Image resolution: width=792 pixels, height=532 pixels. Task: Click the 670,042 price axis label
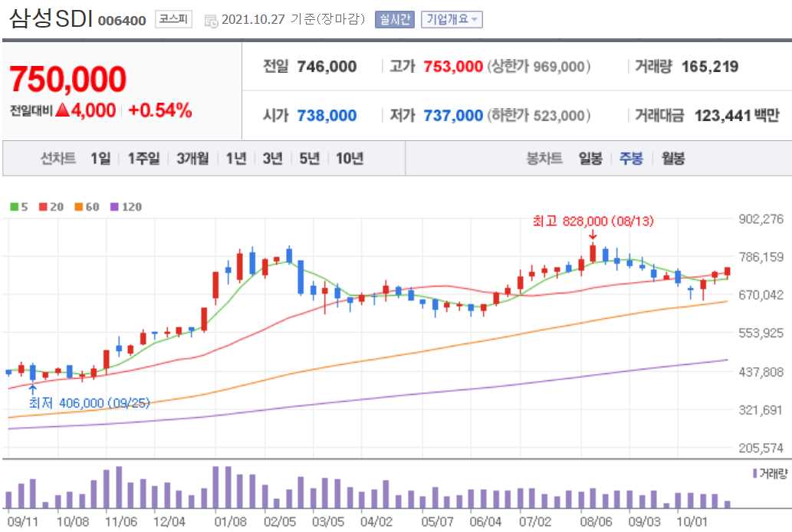(761, 295)
